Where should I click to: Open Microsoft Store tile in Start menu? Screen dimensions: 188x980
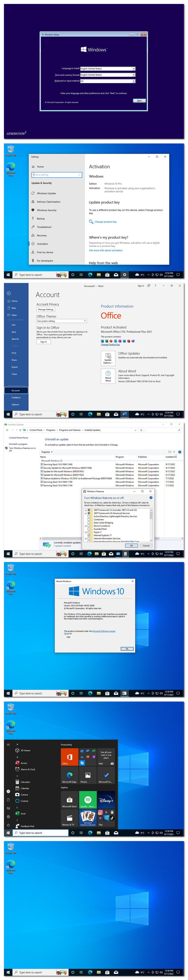pos(69,799)
